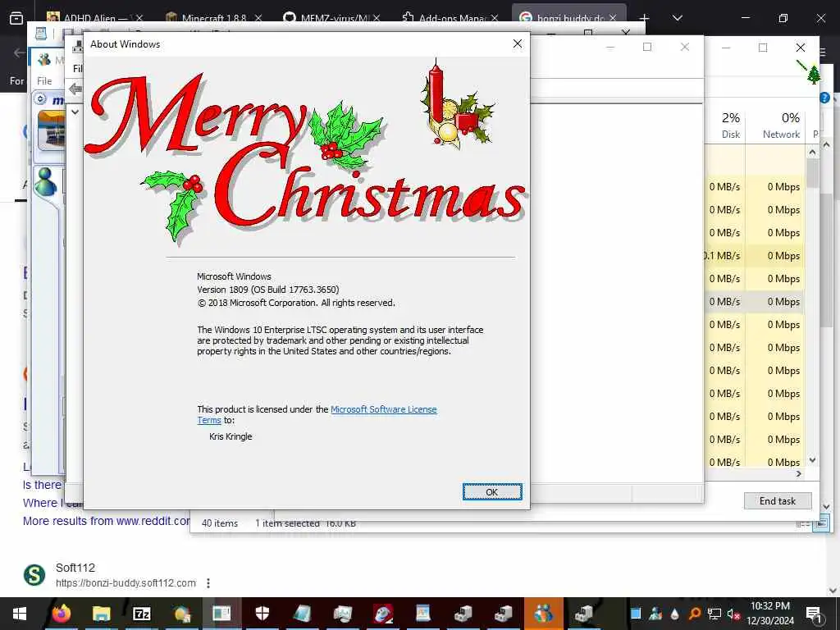Click the Messenger title bar people icon
Viewport: 840px width, 630px height.
point(44,59)
